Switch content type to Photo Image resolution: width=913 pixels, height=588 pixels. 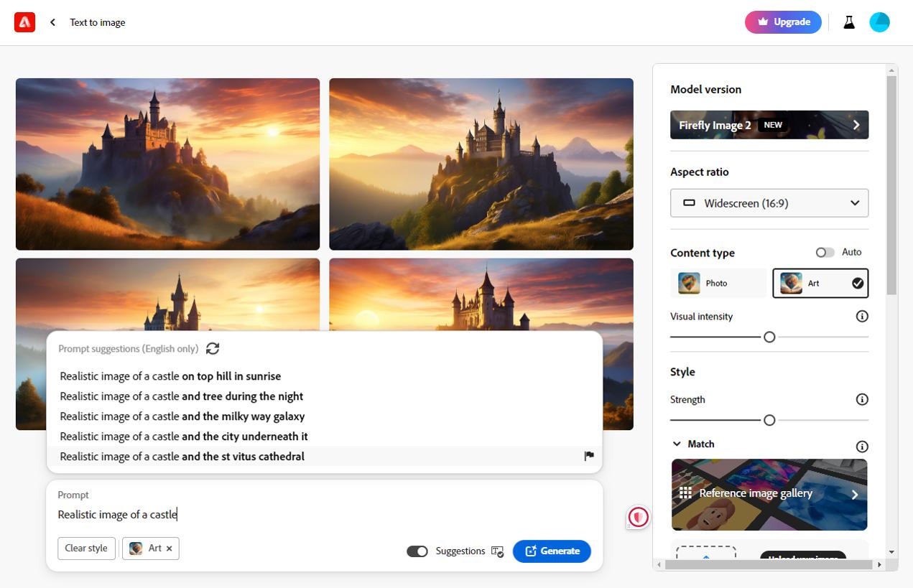718,283
